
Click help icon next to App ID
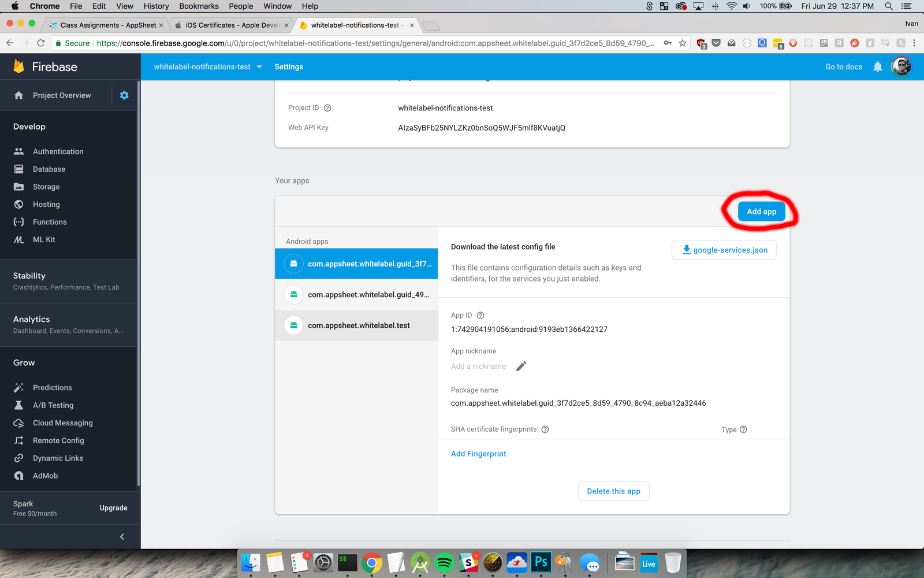480,316
